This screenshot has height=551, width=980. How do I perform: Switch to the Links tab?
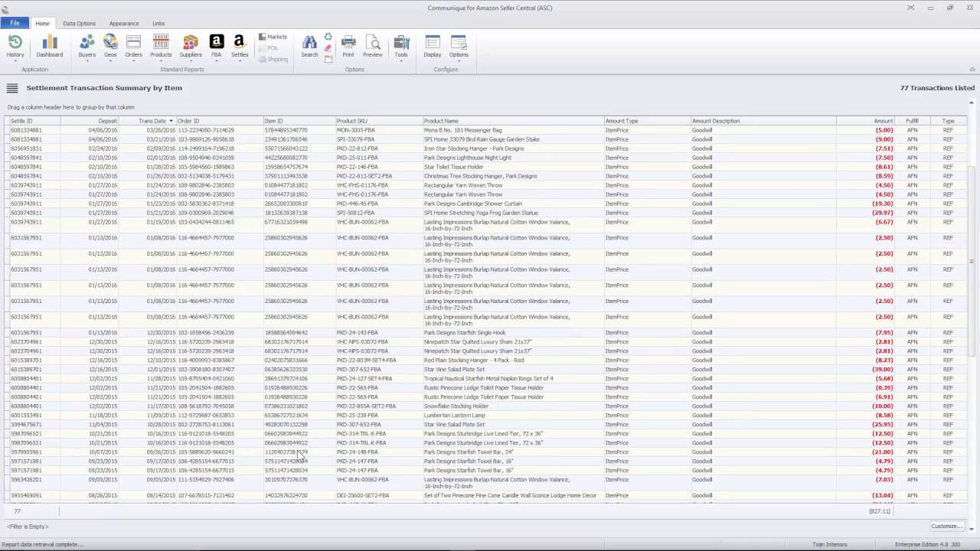[x=158, y=23]
